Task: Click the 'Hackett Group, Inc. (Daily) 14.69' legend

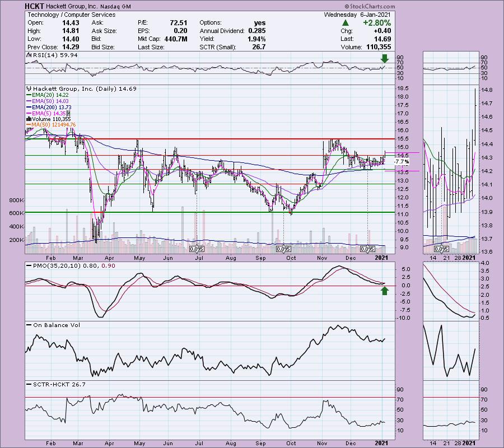Action: point(85,88)
